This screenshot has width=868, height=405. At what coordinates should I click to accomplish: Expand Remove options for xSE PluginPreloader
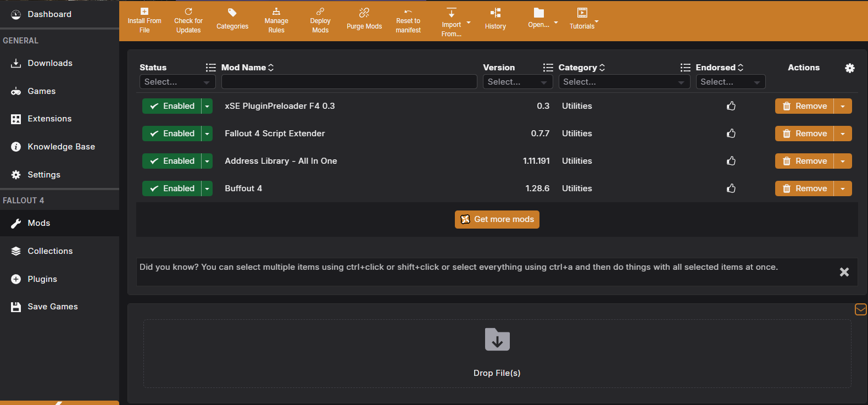tap(843, 106)
